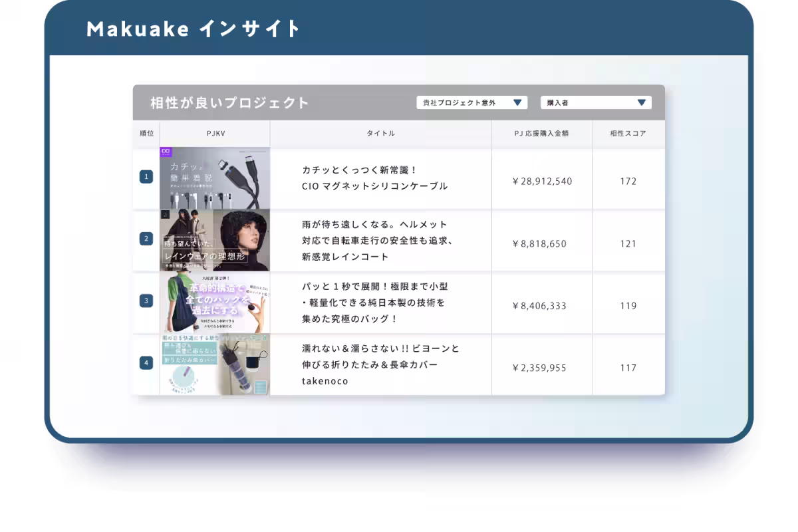Image resolution: width=798 pixels, height=532 pixels.
Task: Click the 相性スコア column header
Action: 628,134
